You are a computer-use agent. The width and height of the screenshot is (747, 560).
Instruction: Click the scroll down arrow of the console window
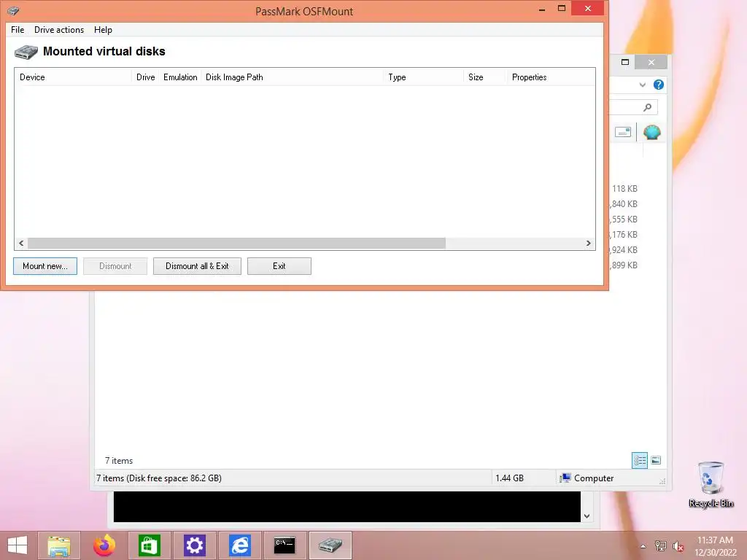587,516
